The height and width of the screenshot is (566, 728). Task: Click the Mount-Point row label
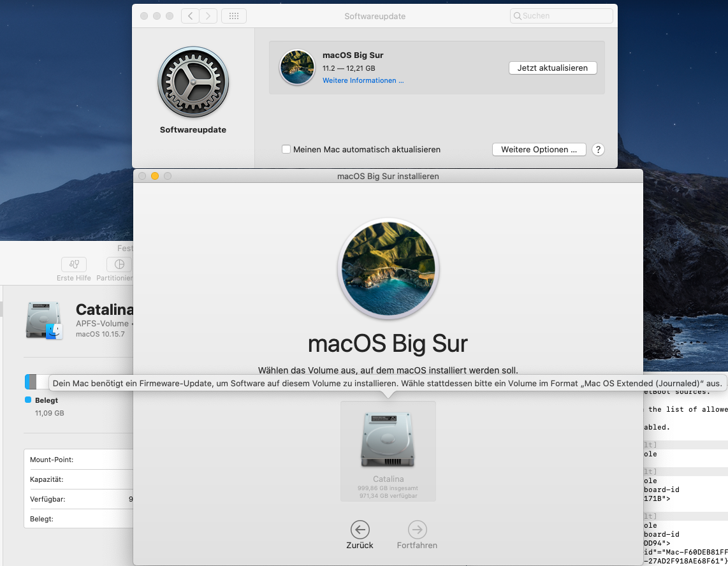coord(52,460)
